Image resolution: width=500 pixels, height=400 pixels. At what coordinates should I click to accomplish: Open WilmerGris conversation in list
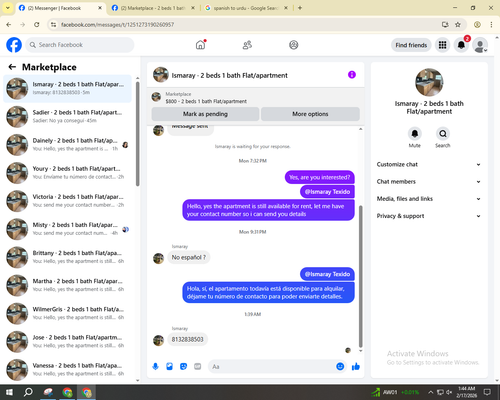click(x=67, y=313)
